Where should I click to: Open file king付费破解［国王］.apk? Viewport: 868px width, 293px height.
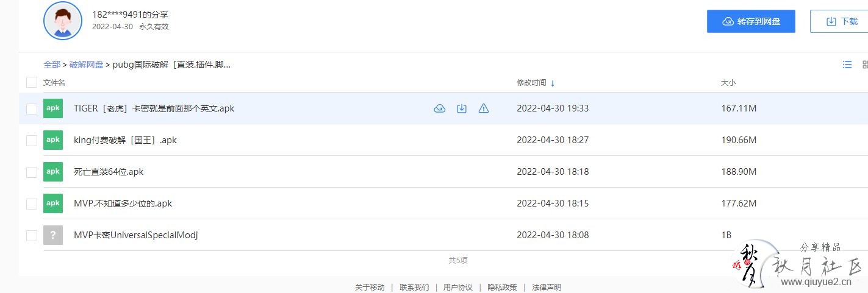125,140
